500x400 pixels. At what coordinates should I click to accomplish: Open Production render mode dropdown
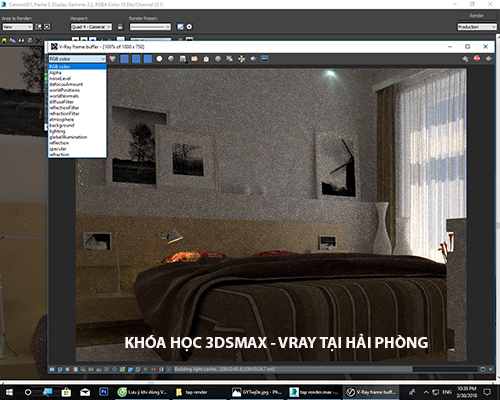(477, 27)
